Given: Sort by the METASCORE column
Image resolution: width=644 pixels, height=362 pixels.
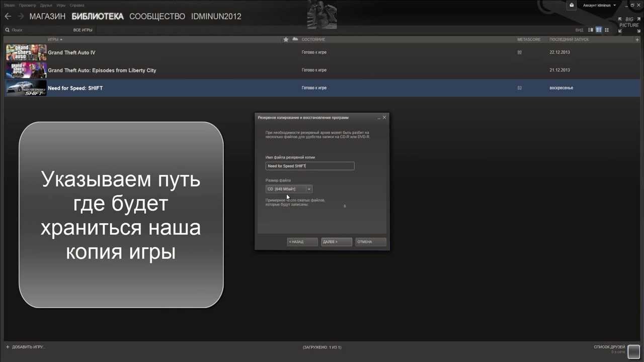Looking at the screenshot, I should 529,39.
